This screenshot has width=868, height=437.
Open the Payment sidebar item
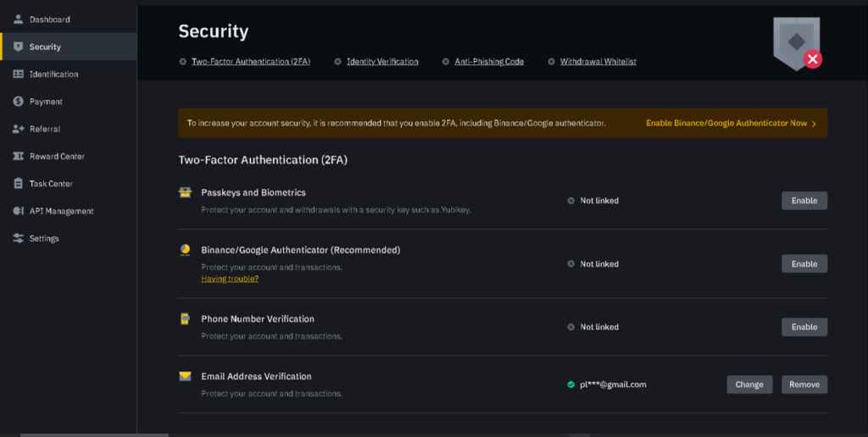tap(69, 102)
